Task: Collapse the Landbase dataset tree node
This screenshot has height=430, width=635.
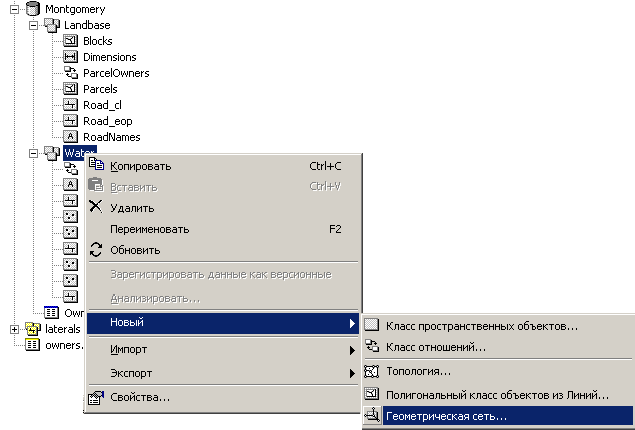Action: coord(34,25)
